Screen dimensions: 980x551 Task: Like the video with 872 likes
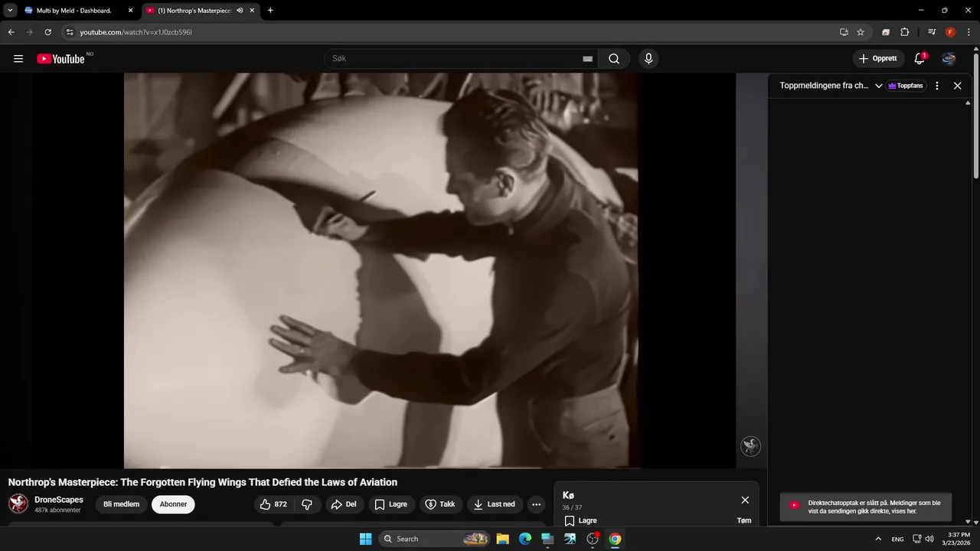273,504
